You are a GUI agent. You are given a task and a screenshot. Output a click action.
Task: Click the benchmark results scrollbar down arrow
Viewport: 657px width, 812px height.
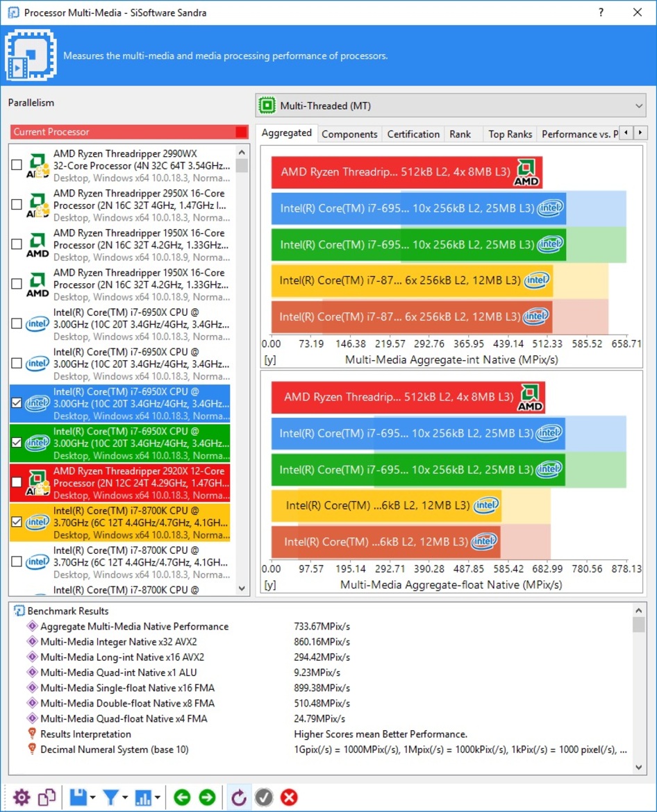[638, 767]
